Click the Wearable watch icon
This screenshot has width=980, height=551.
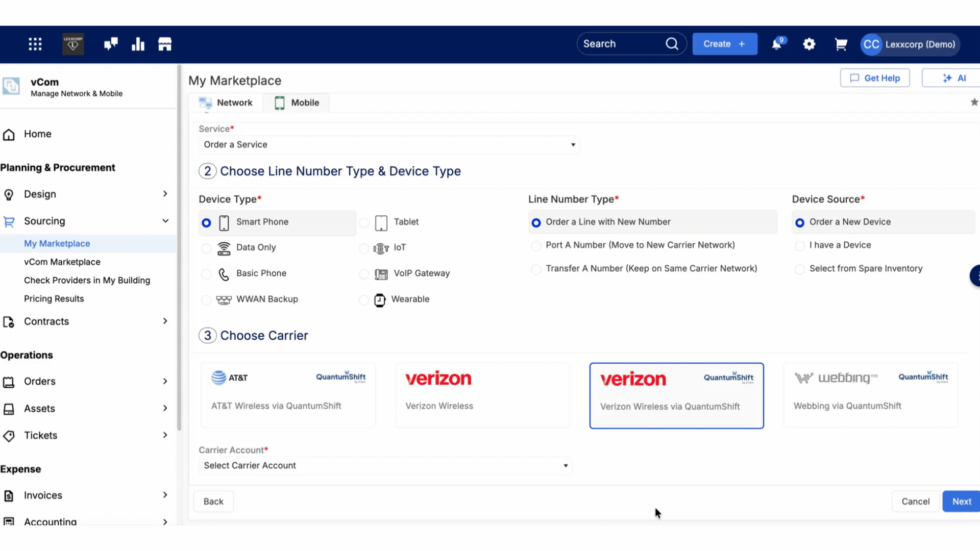point(380,300)
